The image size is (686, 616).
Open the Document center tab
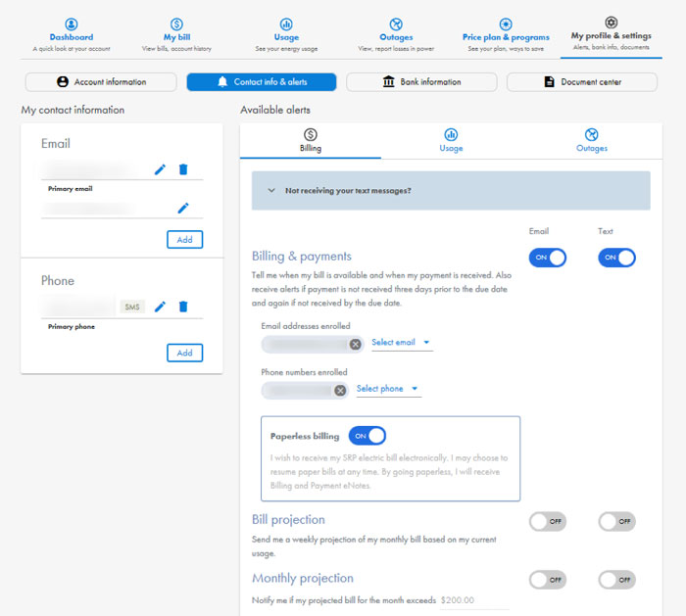[x=582, y=81]
